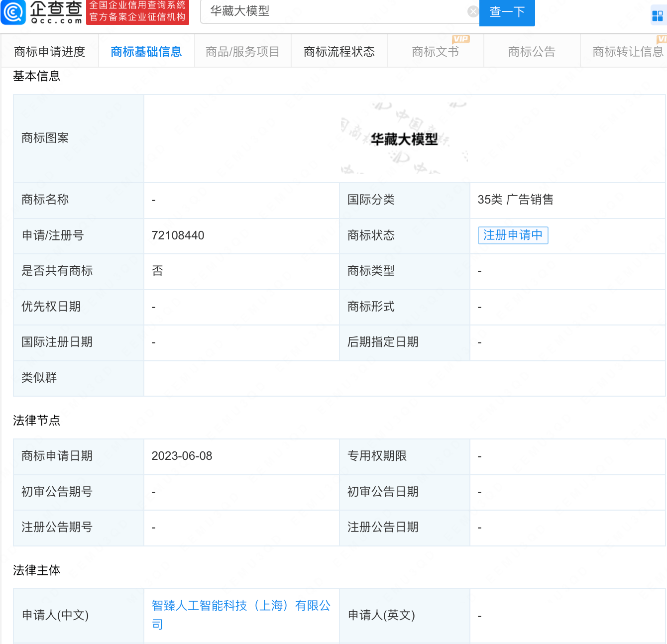The width and height of the screenshot is (667, 644).
Task: Clear search text with the × icon
Action: point(472,11)
